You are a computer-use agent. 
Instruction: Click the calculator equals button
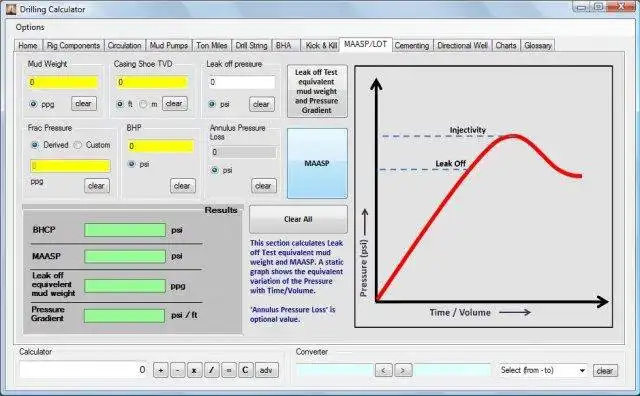pyautogui.click(x=229, y=370)
